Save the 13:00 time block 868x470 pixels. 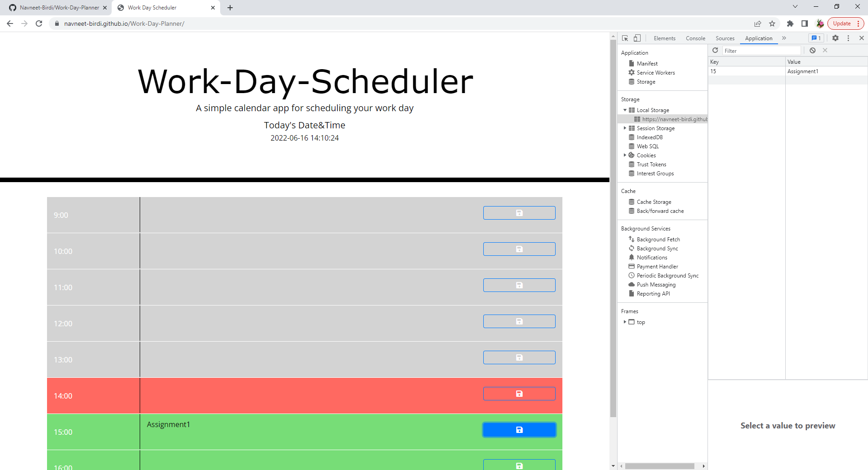click(519, 357)
